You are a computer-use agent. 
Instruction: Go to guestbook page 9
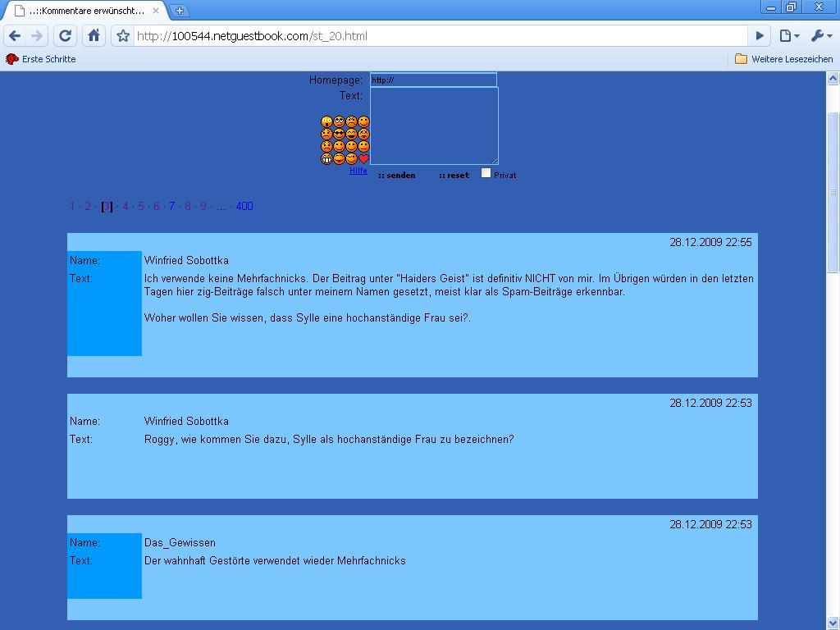(x=203, y=206)
